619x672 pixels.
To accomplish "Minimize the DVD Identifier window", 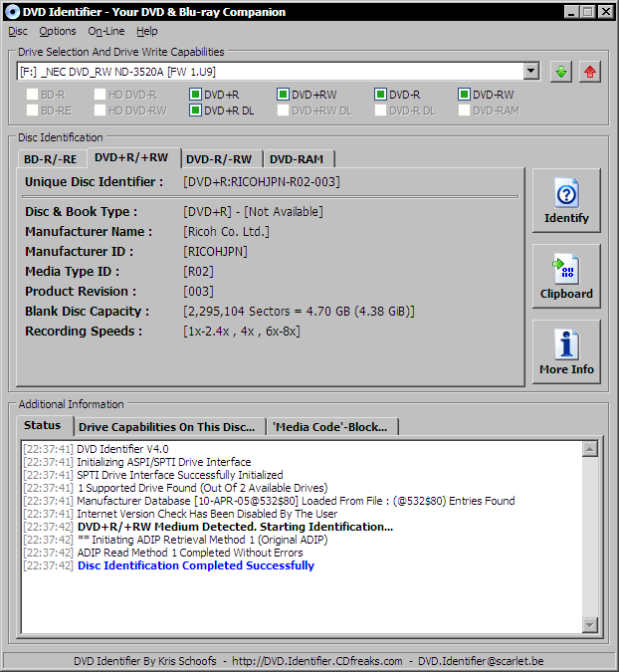I will click(x=571, y=12).
